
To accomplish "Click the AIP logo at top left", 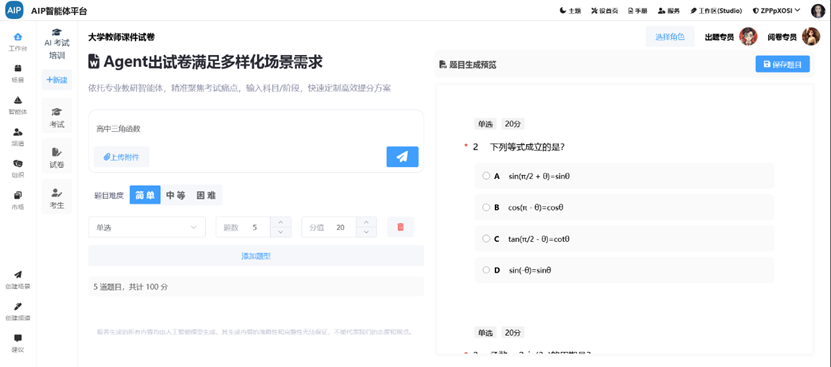I will [x=14, y=10].
